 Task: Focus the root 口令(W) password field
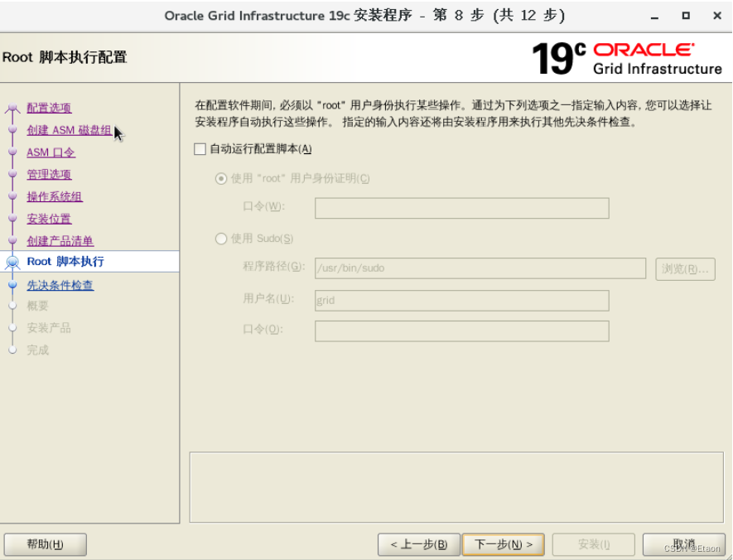[462, 208]
